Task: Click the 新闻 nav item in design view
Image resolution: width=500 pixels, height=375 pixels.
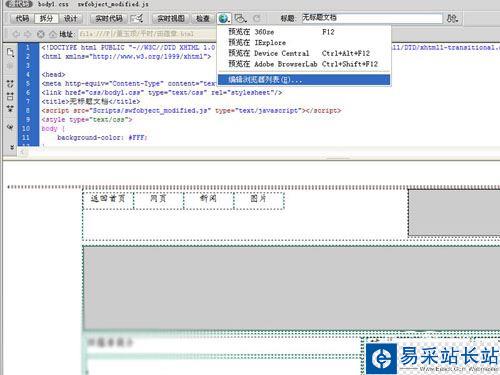Action: [x=208, y=199]
